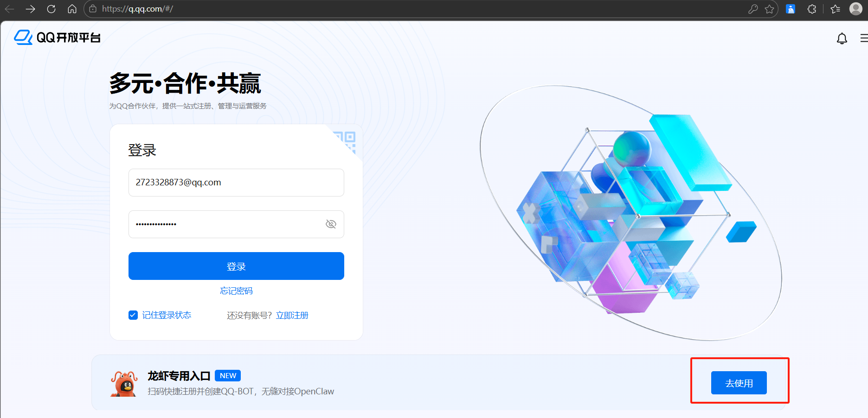Image resolution: width=868 pixels, height=418 pixels.
Task: Open the favorites list icon
Action: 836,9
